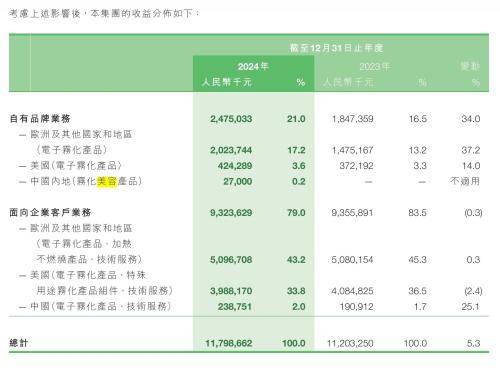
Task: Select the 2023年 column header
Action: 374,66
